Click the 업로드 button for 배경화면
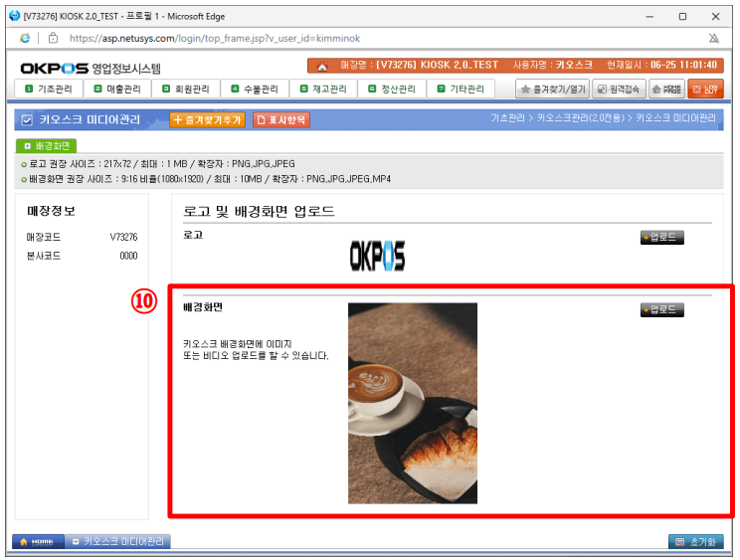 coord(662,309)
